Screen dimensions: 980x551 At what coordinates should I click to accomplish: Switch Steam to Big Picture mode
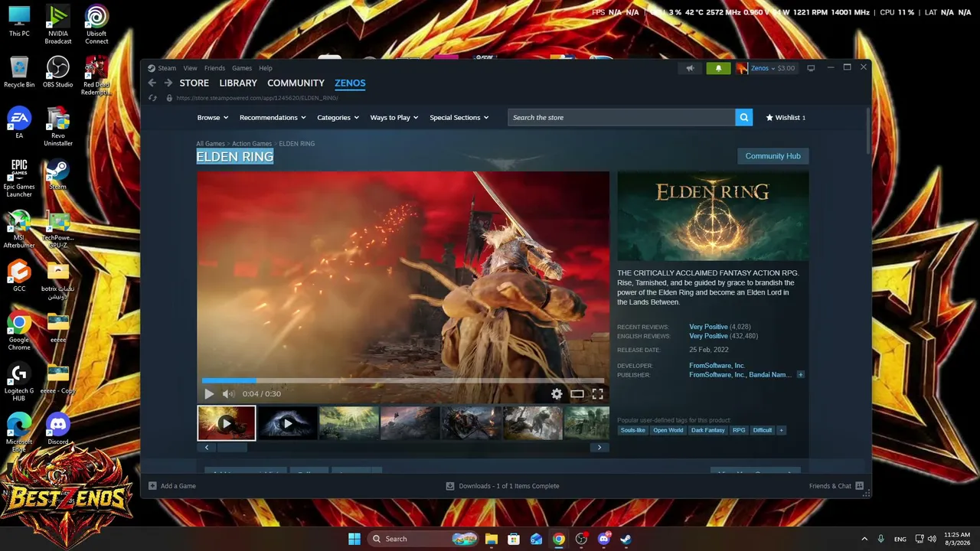point(811,68)
